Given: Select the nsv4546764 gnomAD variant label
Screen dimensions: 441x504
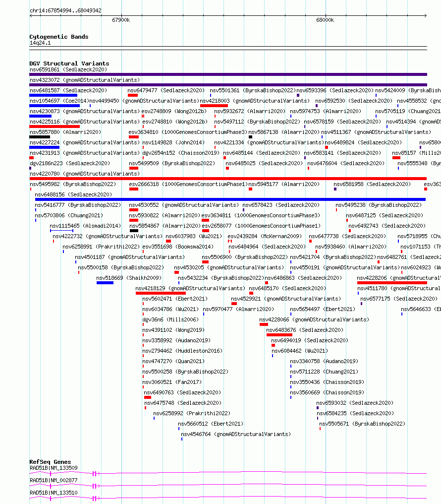Looking at the screenshot, I should coord(236,434).
